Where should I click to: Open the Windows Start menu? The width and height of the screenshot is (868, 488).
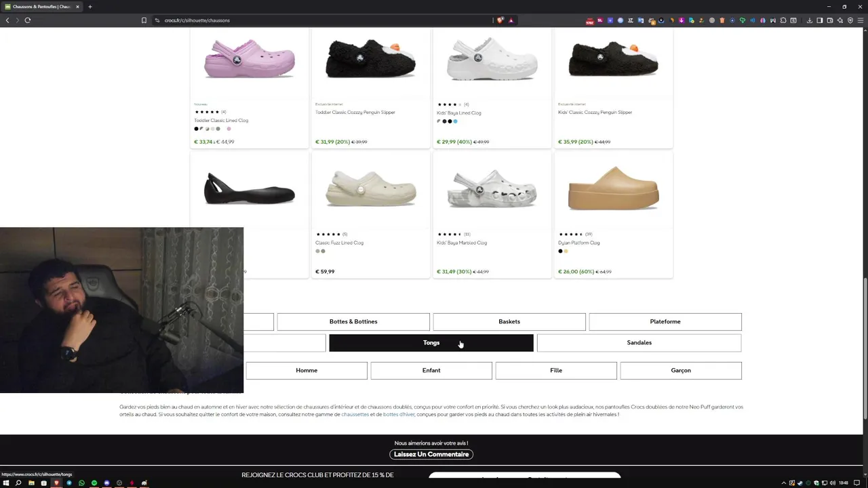[5, 483]
